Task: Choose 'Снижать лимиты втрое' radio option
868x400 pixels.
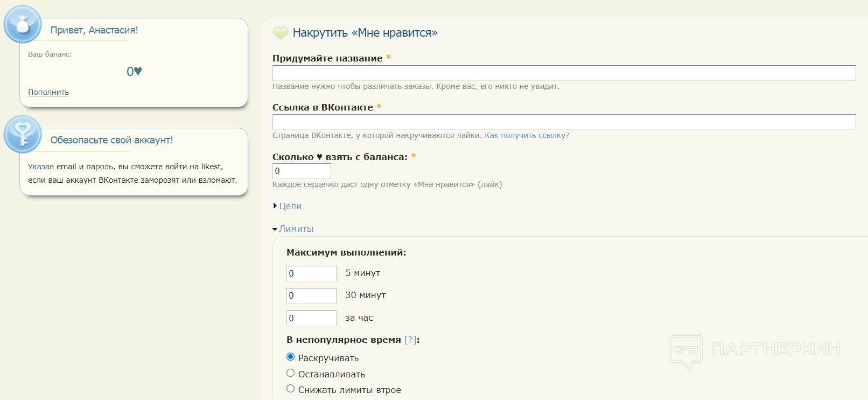Action: click(x=291, y=389)
